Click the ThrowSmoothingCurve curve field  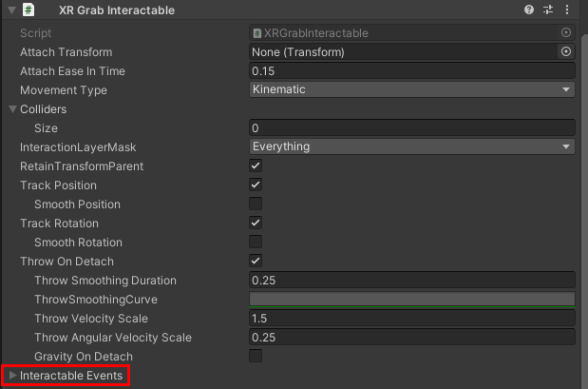point(411,300)
